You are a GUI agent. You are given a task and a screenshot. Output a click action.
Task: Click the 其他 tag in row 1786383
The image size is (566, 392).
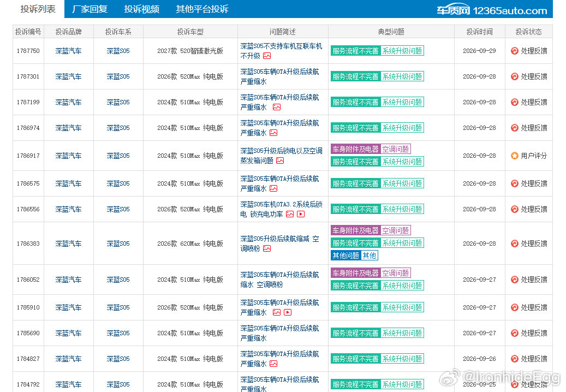(x=370, y=256)
